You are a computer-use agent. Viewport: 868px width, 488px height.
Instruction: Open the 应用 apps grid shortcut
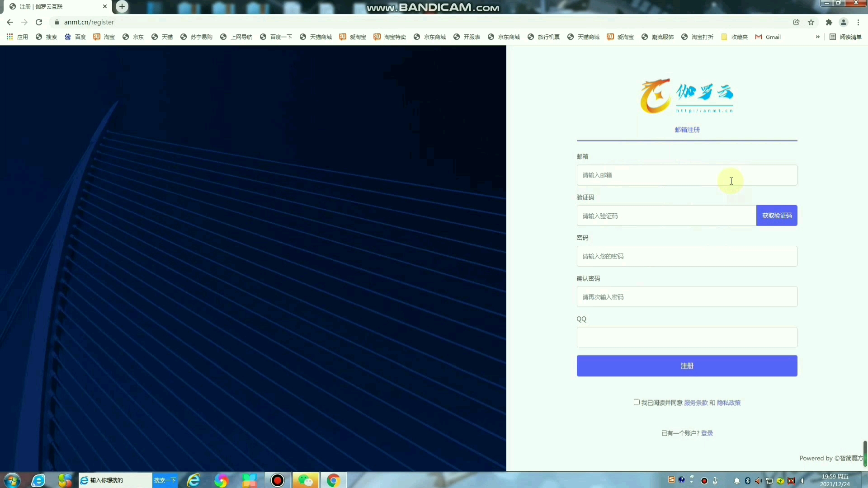pyautogui.click(x=17, y=37)
